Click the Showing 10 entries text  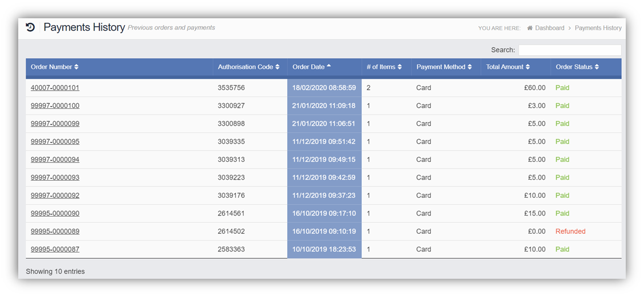click(x=55, y=271)
